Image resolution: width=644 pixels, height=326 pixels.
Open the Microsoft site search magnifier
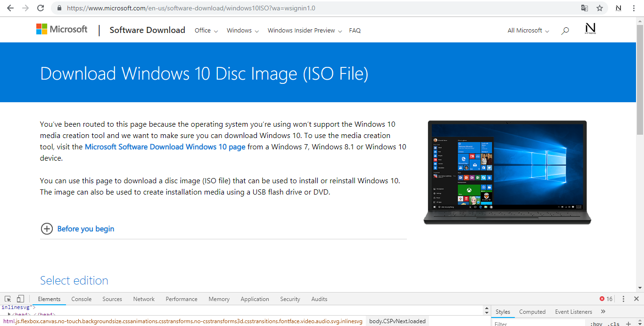click(565, 30)
